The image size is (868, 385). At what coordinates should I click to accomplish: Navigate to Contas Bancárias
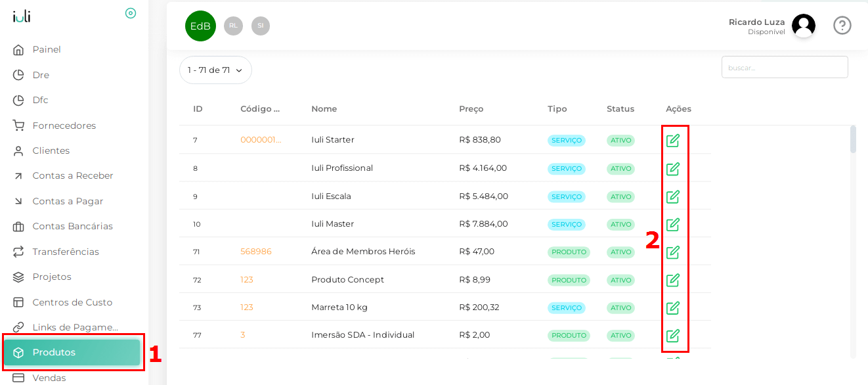click(x=74, y=226)
